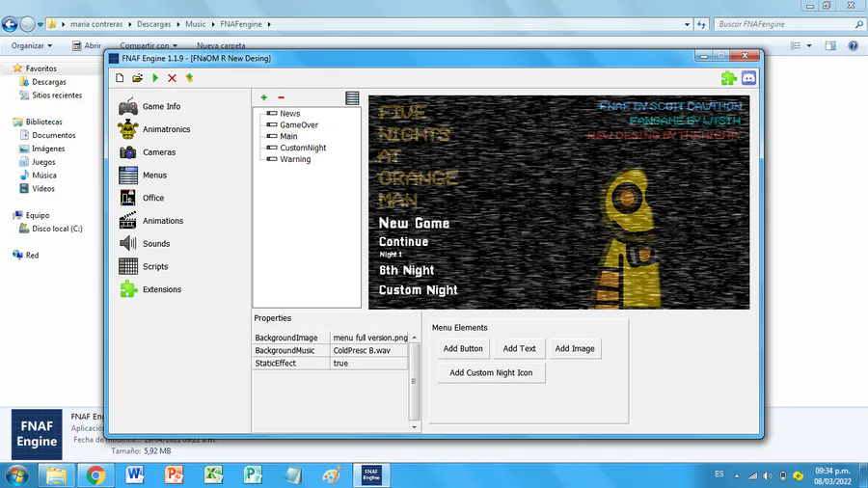Add a new menu with green plus
Image resolution: width=868 pixels, height=488 pixels.
point(264,97)
